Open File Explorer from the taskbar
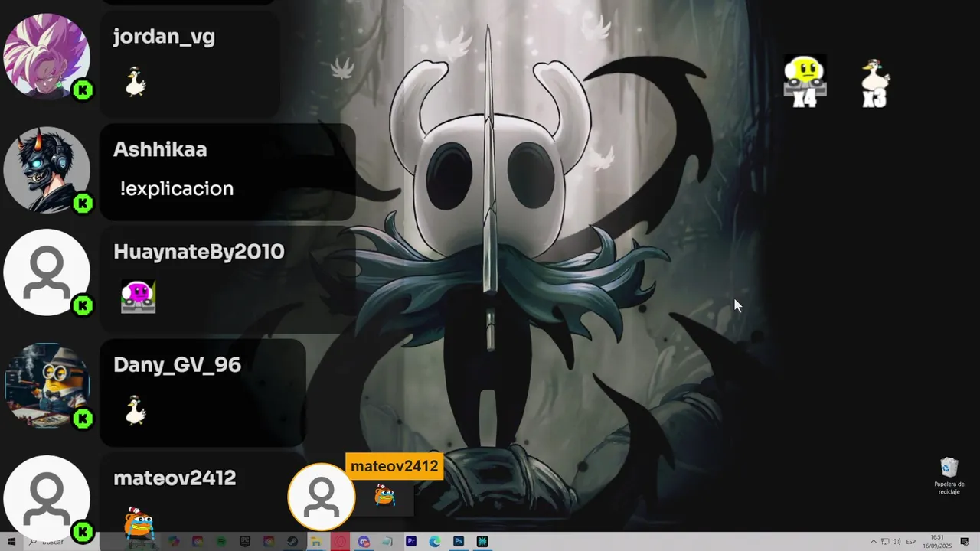This screenshot has height=551, width=980. pos(315,541)
